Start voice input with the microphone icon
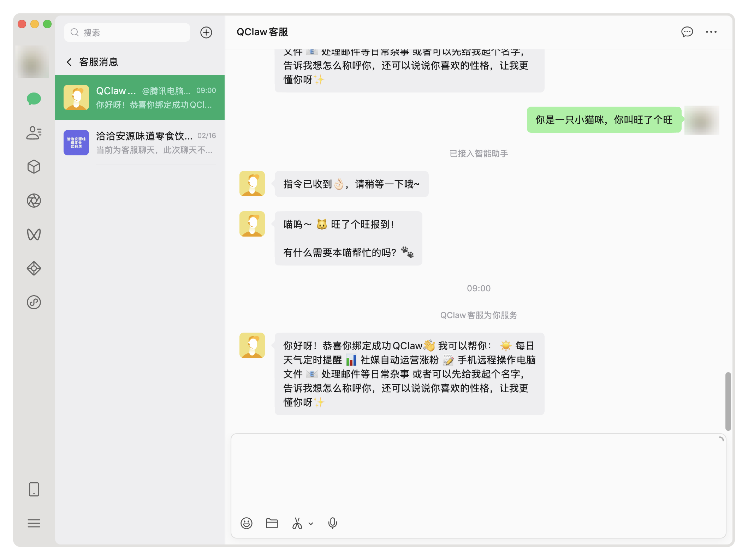This screenshot has width=748, height=560. [332, 523]
